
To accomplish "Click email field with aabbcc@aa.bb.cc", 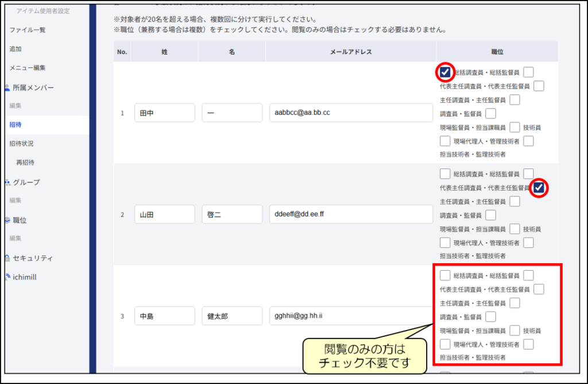I will tap(351, 113).
